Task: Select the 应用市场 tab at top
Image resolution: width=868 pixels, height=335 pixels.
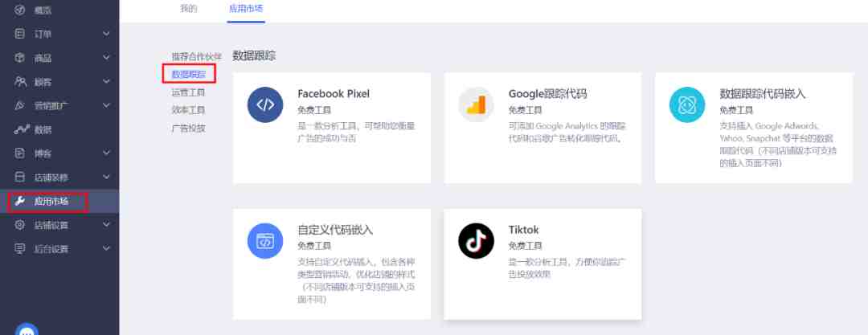Action: click(x=246, y=8)
